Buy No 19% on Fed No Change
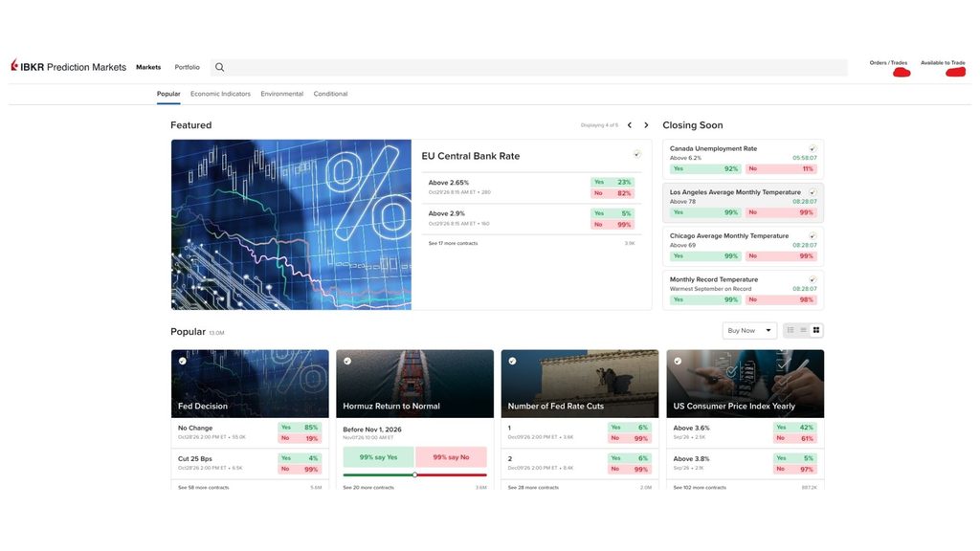The width and height of the screenshot is (980, 551). (x=300, y=438)
